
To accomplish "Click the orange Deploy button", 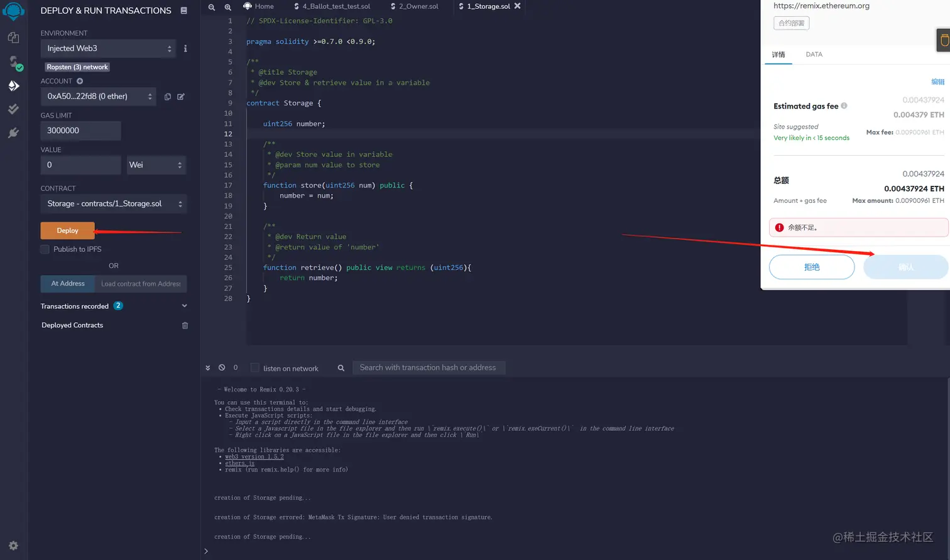I will [x=68, y=230].
